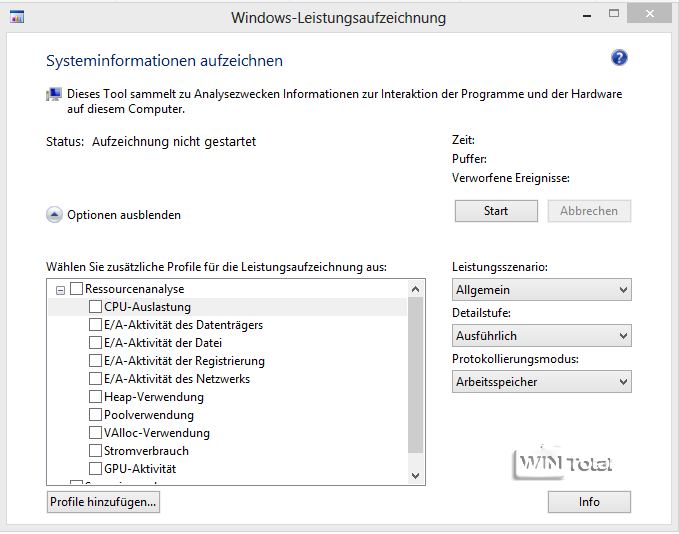The height and width of the screenshot is (534, 679).
Task: Enable Poolverwendung profile
Action: tap(95, 414)
